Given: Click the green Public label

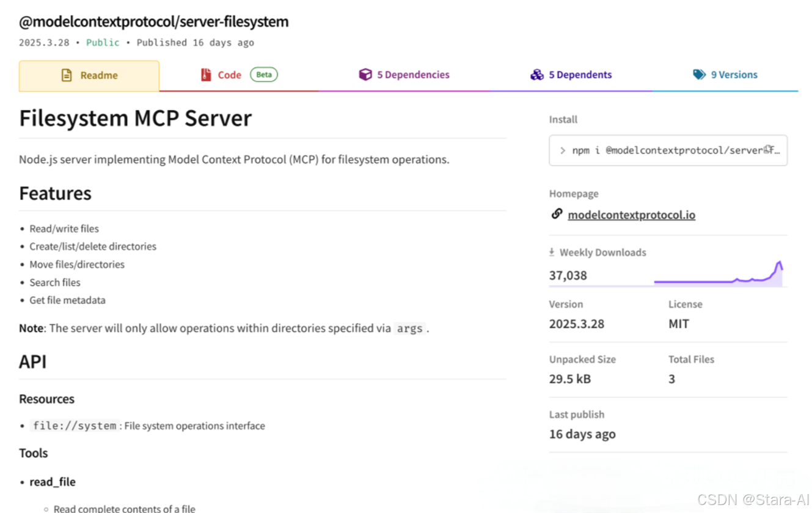Looking at the screenshot, I should (x=103, y=43).
